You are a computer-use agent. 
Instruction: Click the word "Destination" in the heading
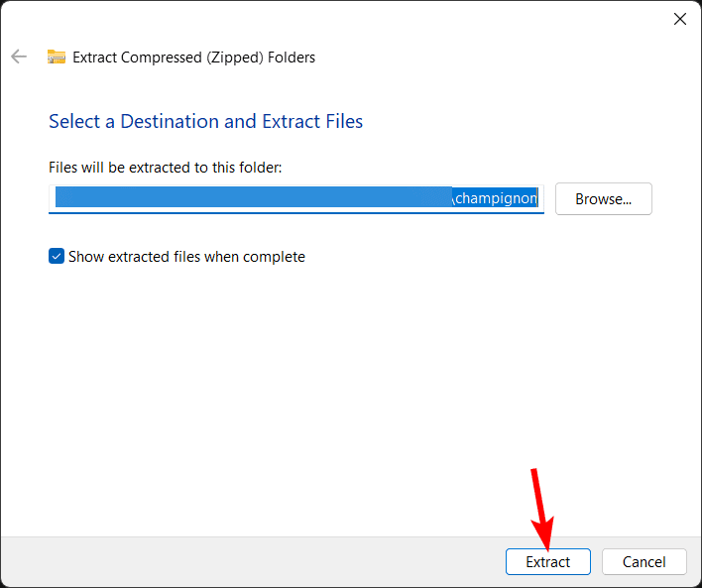click(171, 122)
